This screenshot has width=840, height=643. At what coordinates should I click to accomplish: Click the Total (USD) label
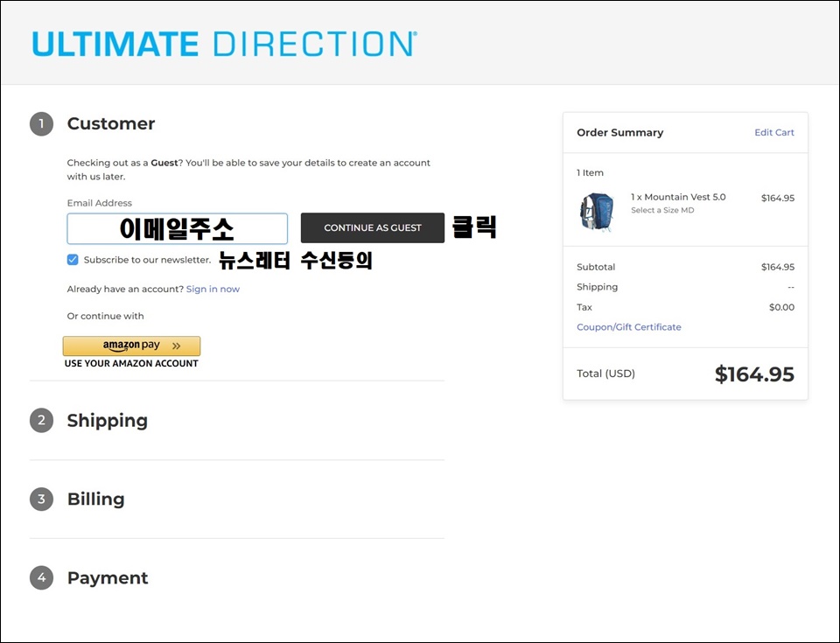(605, 374)
